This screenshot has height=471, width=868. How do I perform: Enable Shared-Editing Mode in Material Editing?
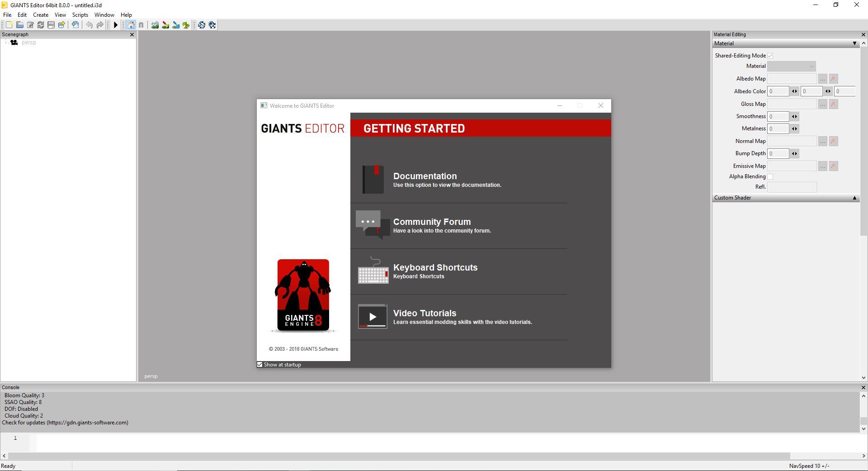770,55
